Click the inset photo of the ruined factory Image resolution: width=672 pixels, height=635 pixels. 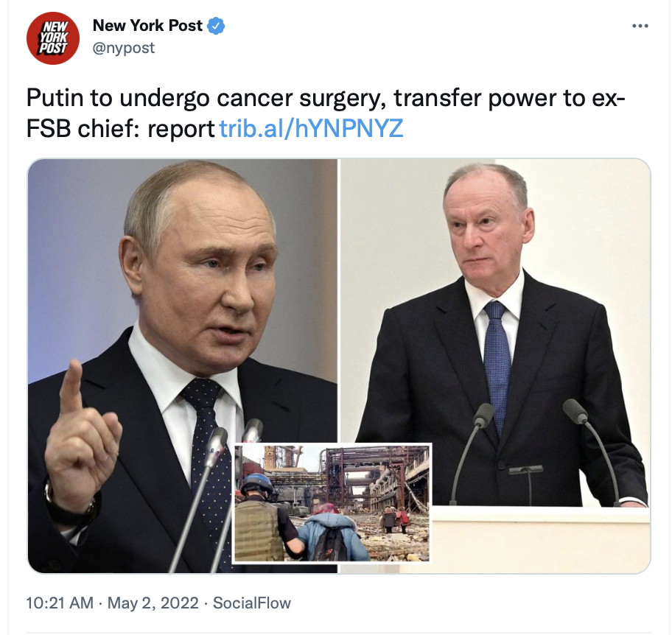click(332, 503)
